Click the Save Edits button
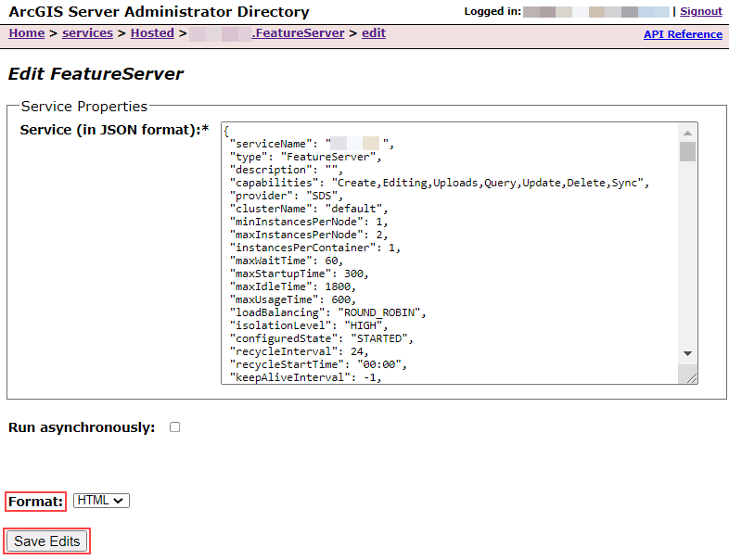The width and height of the screenshot is (729, 560). [47, 541]
